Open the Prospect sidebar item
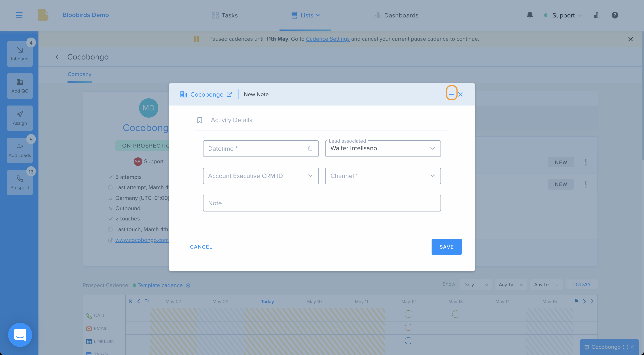Screen dimensions: 644x355 [x=20, y=183]
